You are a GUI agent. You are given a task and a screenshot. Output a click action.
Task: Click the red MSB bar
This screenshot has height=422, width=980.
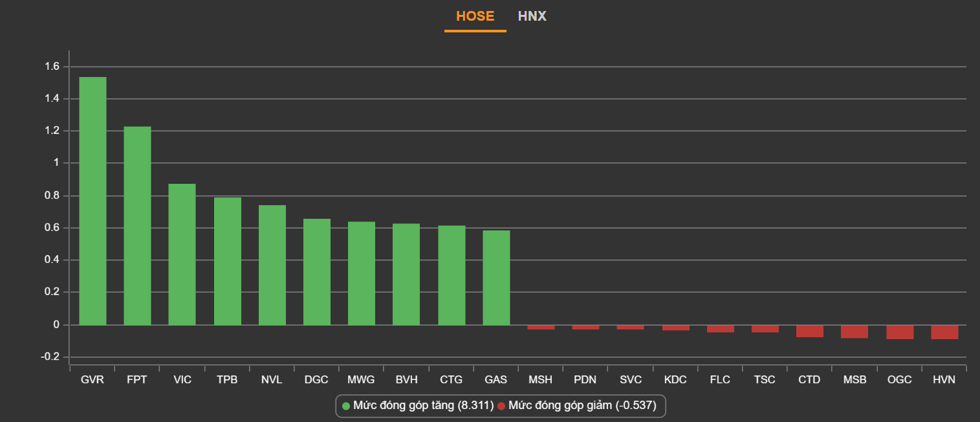[855, 331]
